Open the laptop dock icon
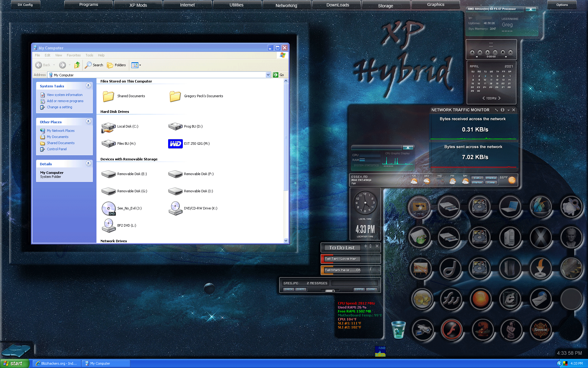The image size is (588, 368). pos(510,207)
